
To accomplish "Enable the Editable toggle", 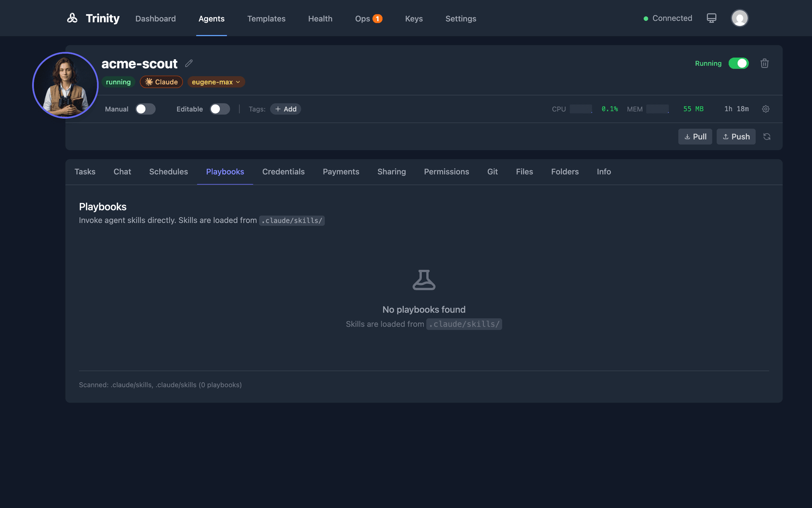I will (219, 109).
